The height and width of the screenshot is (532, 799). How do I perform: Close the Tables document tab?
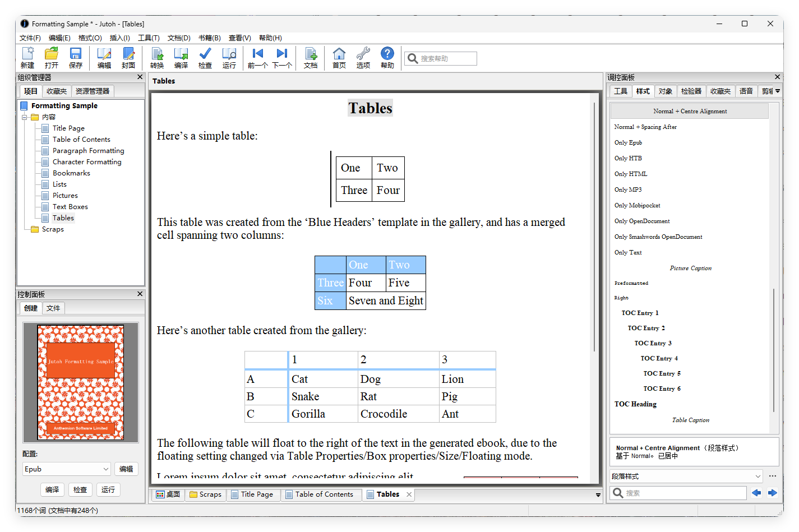(x=409, y=494)
